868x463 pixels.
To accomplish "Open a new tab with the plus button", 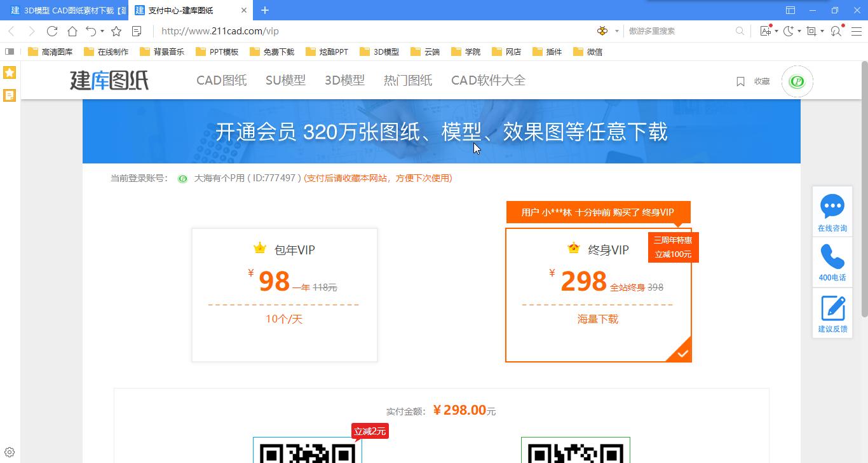I will pos(265,10).
